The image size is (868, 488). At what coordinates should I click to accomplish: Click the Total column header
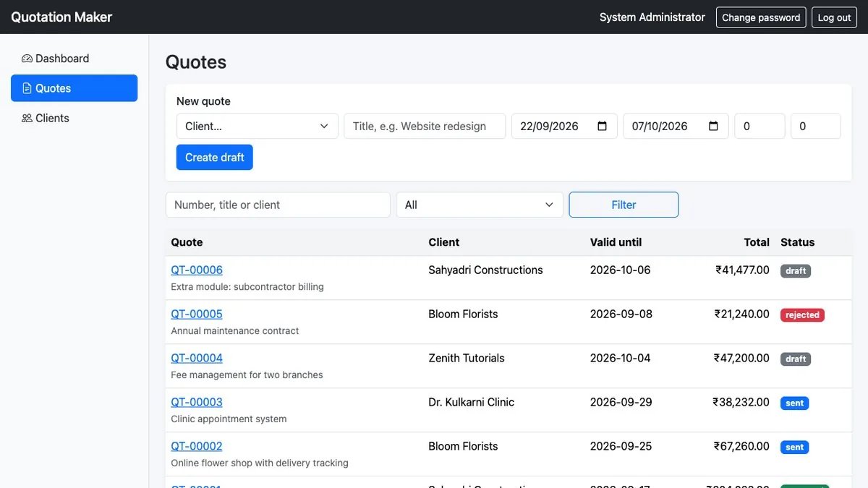757,242
